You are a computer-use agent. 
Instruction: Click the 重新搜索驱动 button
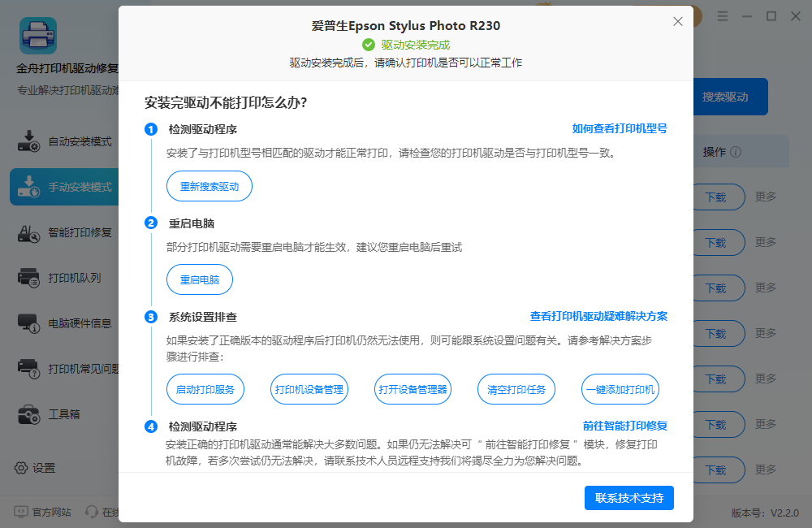click(x=209, y=186)
